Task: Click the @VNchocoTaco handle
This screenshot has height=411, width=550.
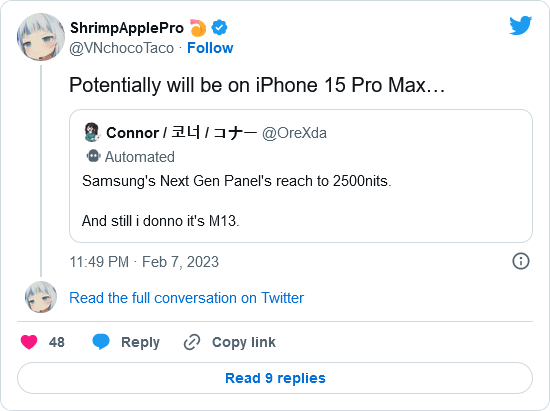Action: point(121,48)
